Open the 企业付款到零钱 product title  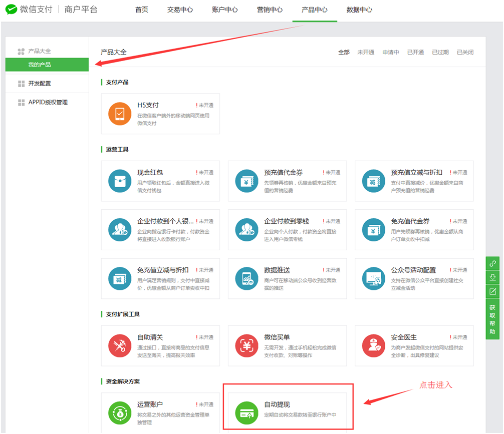pos(287,221)
